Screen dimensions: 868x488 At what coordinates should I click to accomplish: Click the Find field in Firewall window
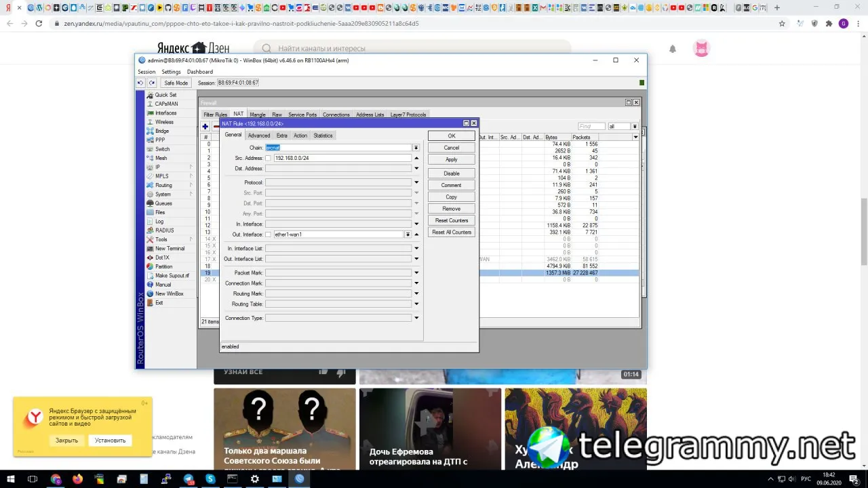591,127
